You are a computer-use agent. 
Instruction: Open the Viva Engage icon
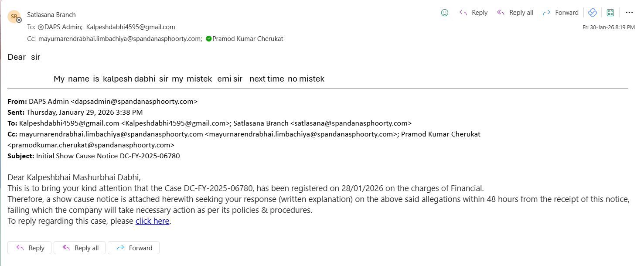click(x=593, y=13)
